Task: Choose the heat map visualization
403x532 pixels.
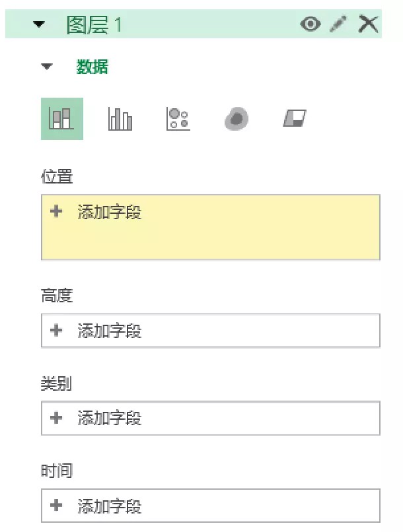Action: point(237,119)
